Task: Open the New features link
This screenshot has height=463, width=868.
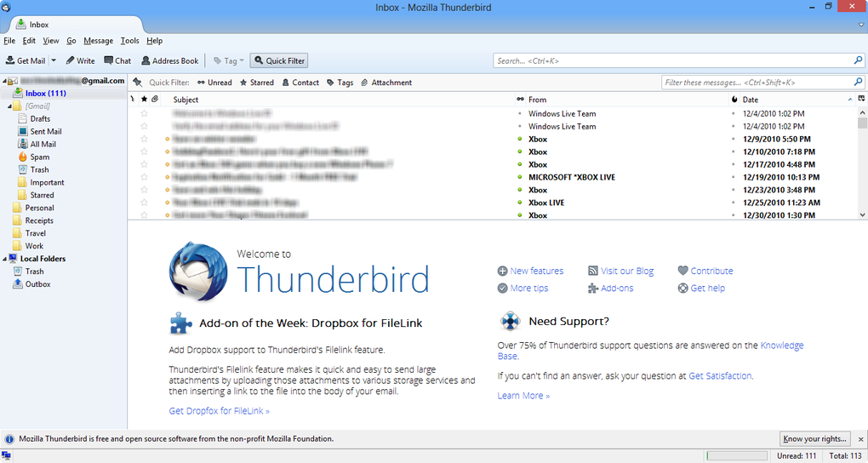Action: [x=536, y=271]
